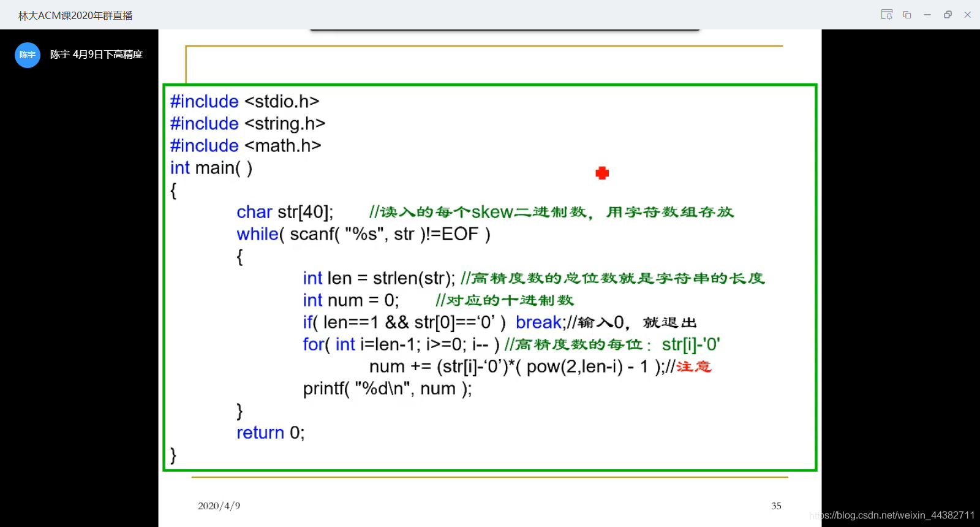Click the line #include <stdio.h>
This screenshot has height=527, width=980.
click(x=244, y=101)
